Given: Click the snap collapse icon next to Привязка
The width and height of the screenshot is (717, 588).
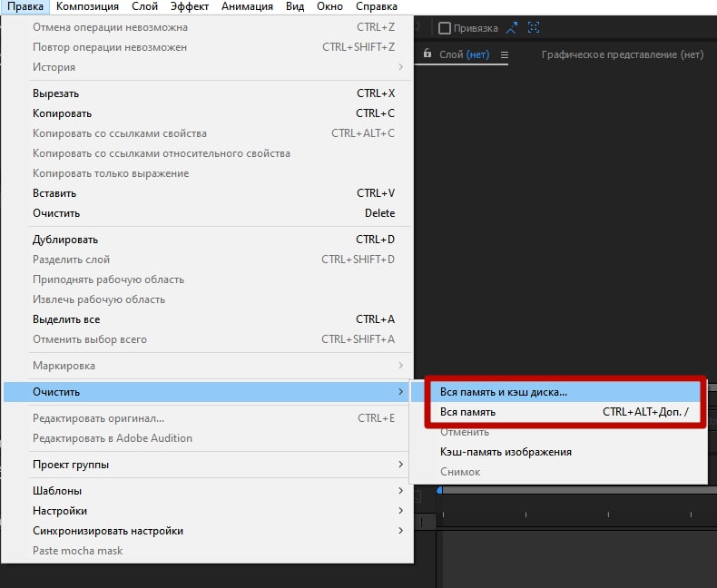Looking at the screenshot, I should pos(512,28).
